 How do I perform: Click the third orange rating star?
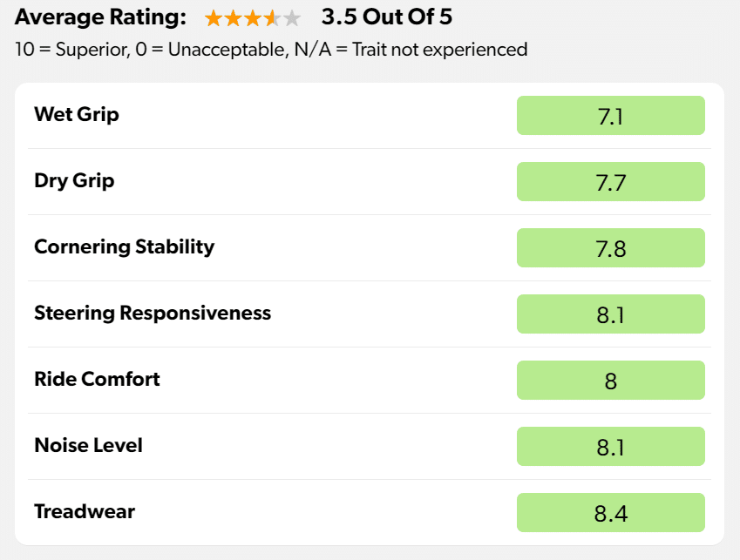[253, 17]
